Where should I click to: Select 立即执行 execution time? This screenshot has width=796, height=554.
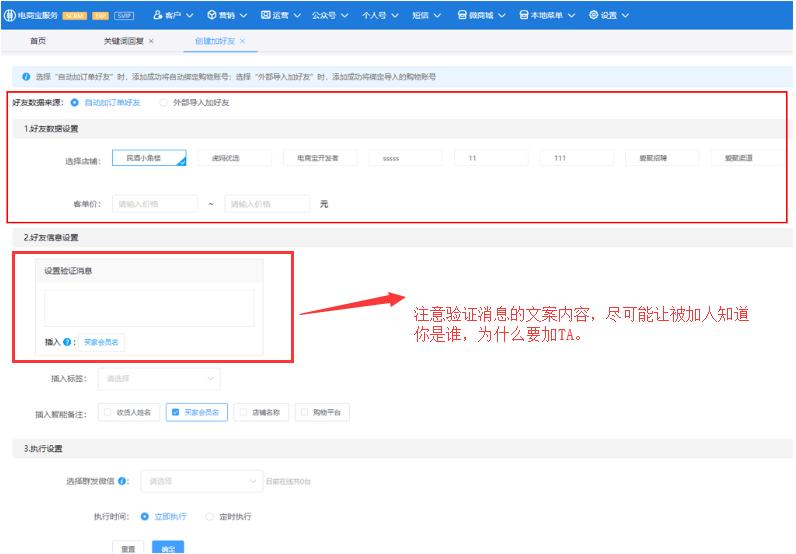coord(145,516)
